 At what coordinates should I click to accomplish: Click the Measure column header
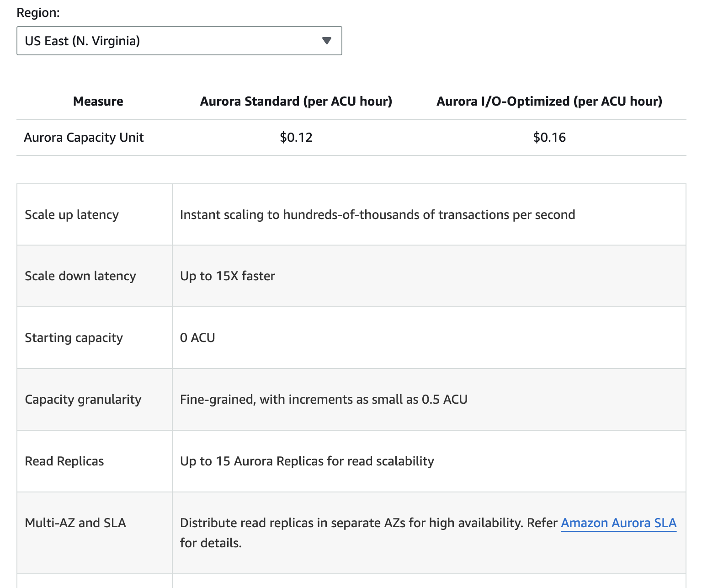coord(98,101)
